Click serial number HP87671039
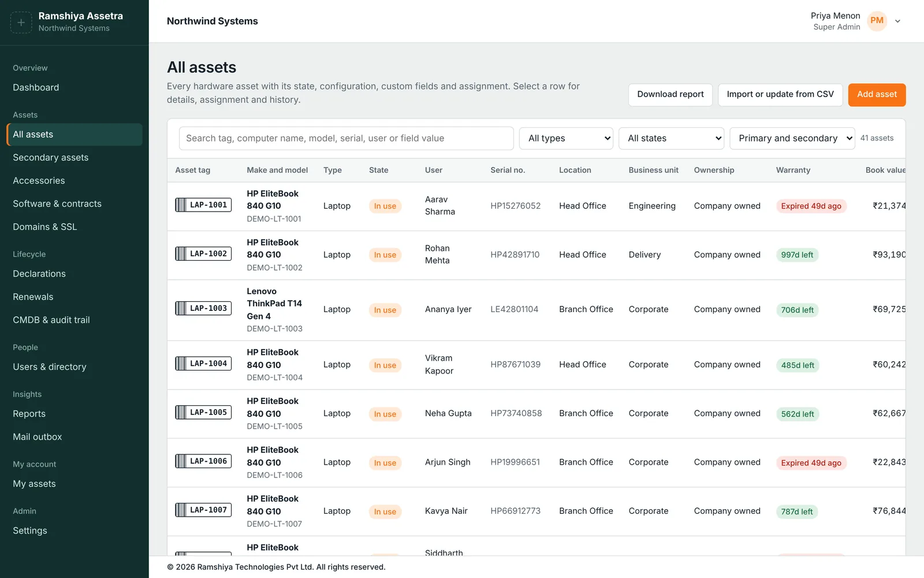Viewport: 924px width, 578px height. 515,364
